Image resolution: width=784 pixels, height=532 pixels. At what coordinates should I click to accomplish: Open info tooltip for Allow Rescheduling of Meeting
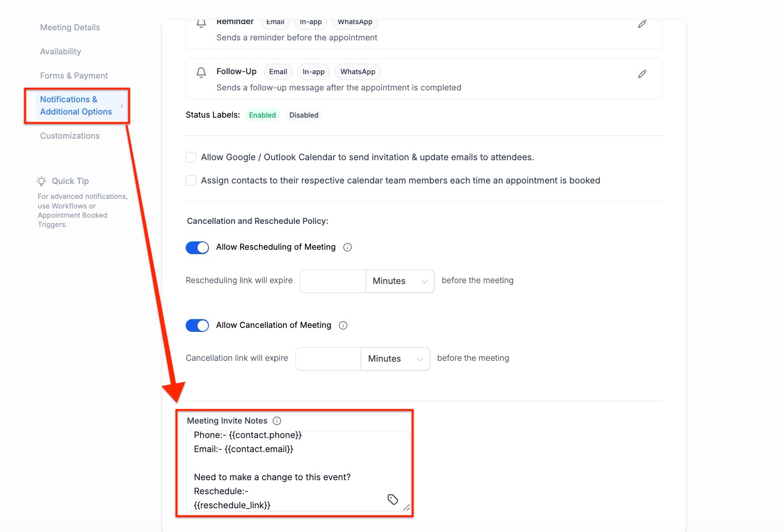click(347, 247)
